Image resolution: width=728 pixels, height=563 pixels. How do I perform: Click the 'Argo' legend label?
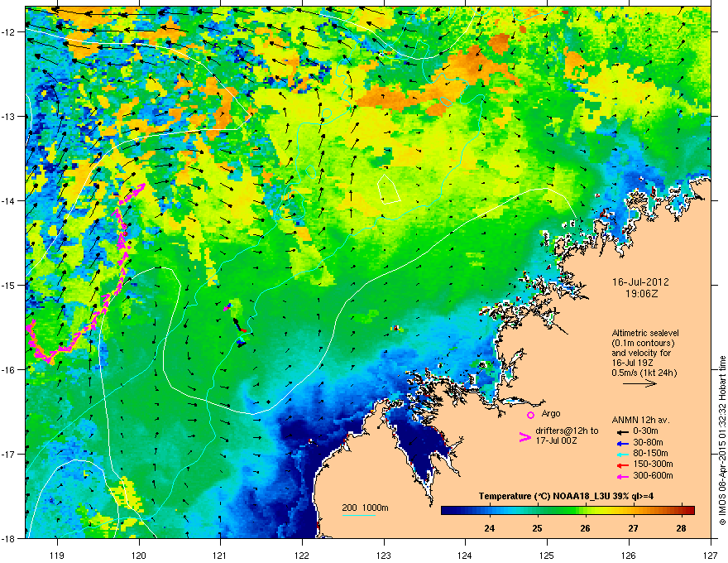[551, 413]
